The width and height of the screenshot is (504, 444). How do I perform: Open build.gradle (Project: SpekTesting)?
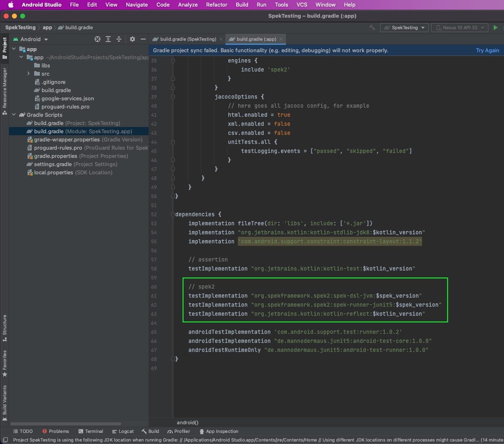point(73,123)
